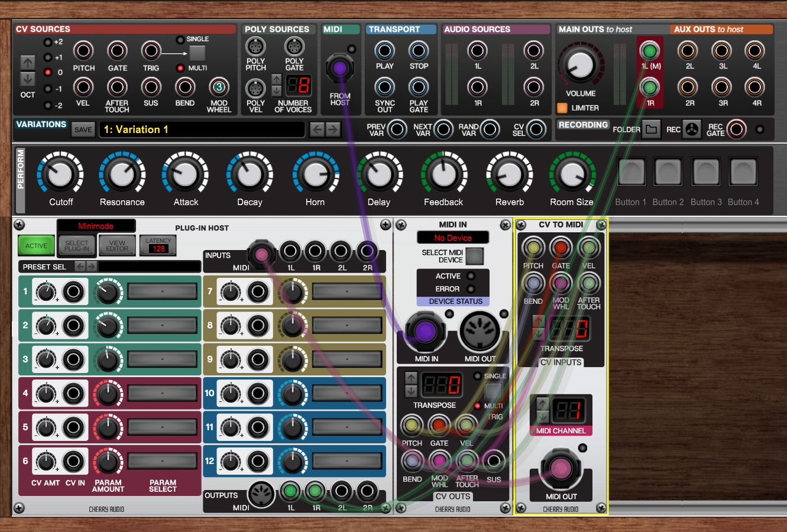The image size is (787, 532).
Task: Click the SELECT MIDI DEVICE button
Action: coord(474,256)
